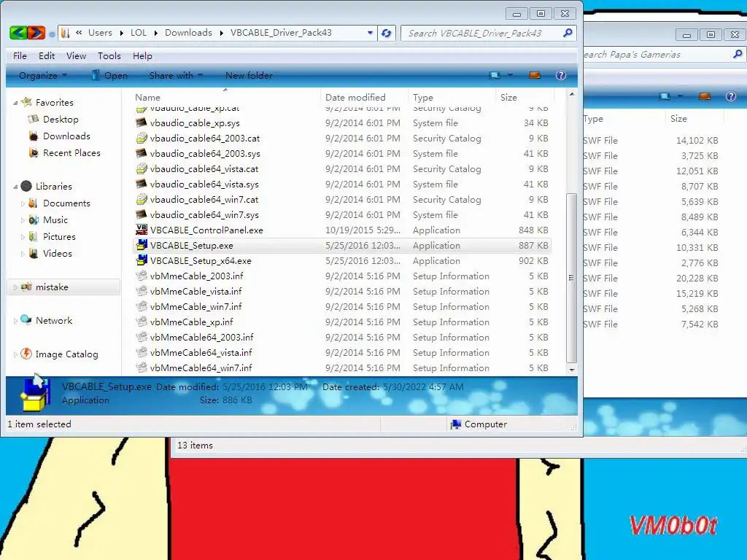Viewport: 747px width, 560px height.
Task: Click the orange Forward navigation arrow
Action: [36, 32]
